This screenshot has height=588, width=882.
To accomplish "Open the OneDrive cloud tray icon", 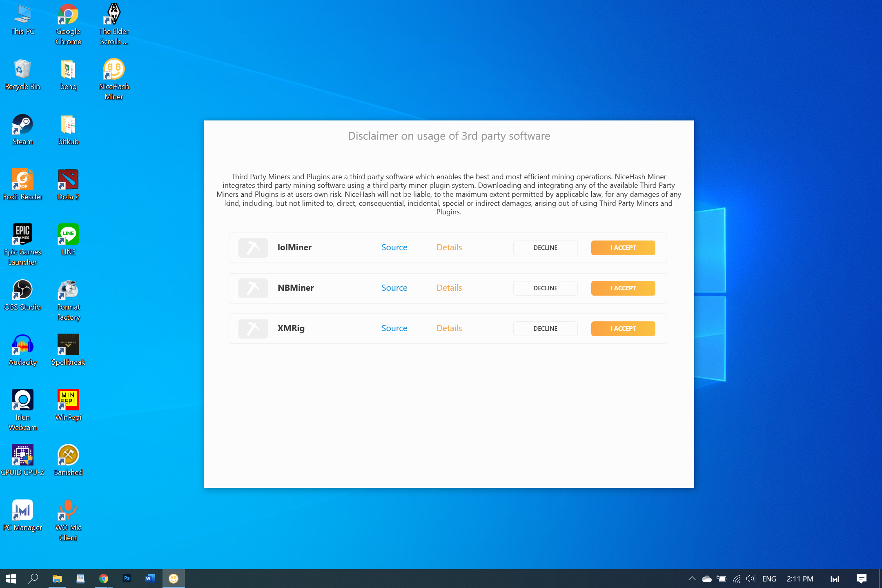I will [706, 579].
